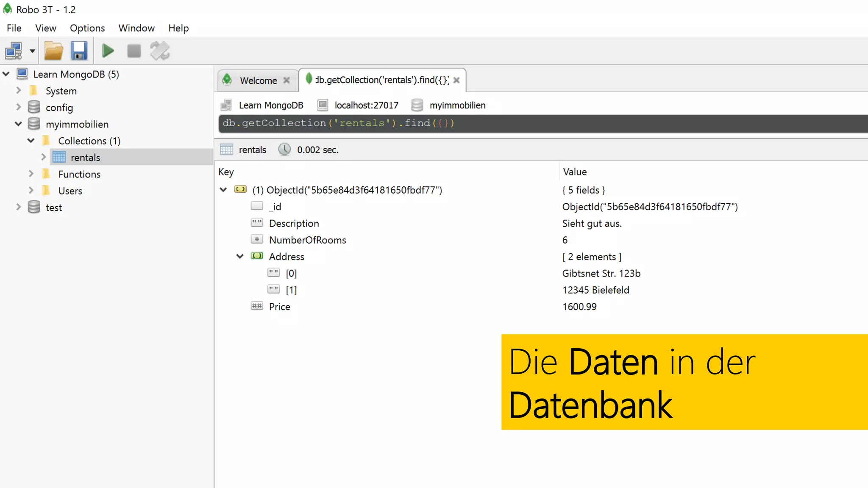Click the Key column header
This screenshot has width=868, height=488.
pos(226,172)
